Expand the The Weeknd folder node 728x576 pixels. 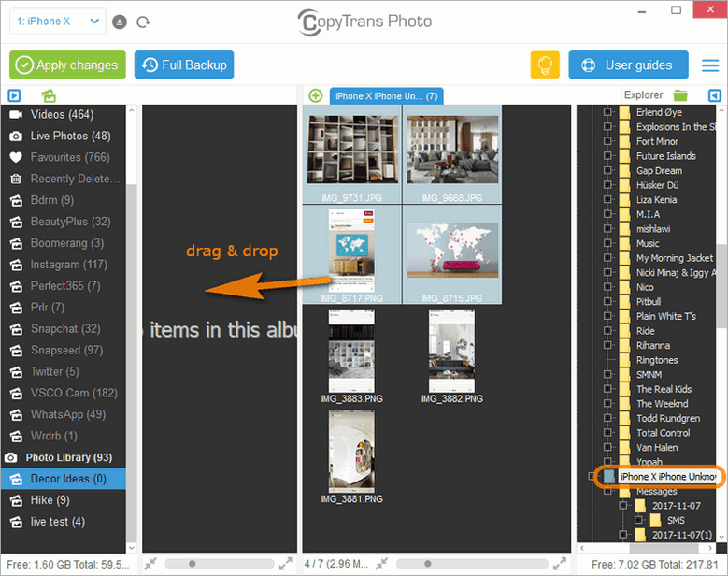(607, 403)
